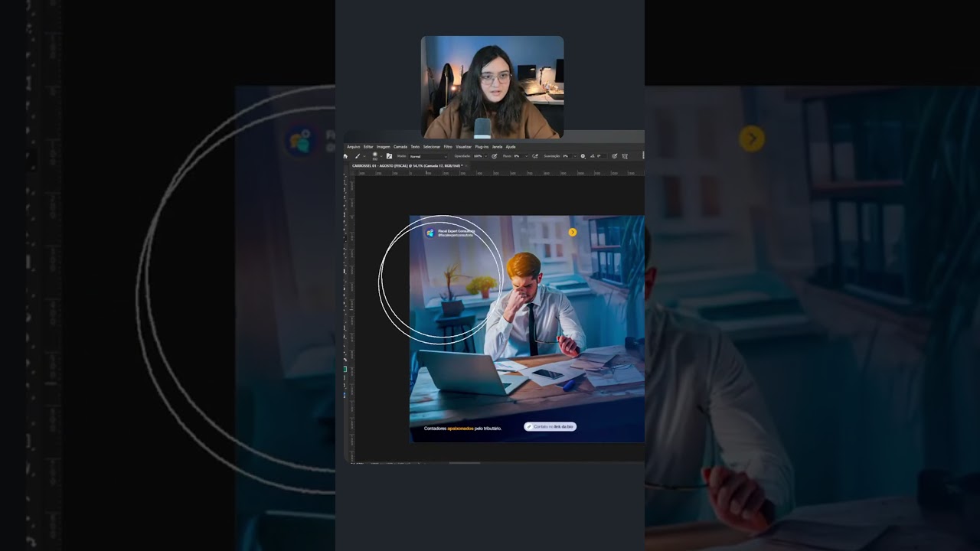This screenshot has height=551, width=980.
Task: Expand the Suavização slider arrow
Action: (575, 156)
